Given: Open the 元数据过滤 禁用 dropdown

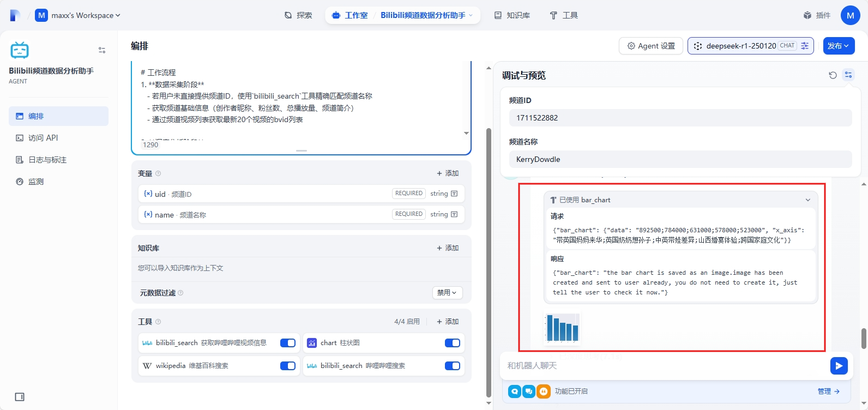Looking at the screenshot, I should pos(448,293).
